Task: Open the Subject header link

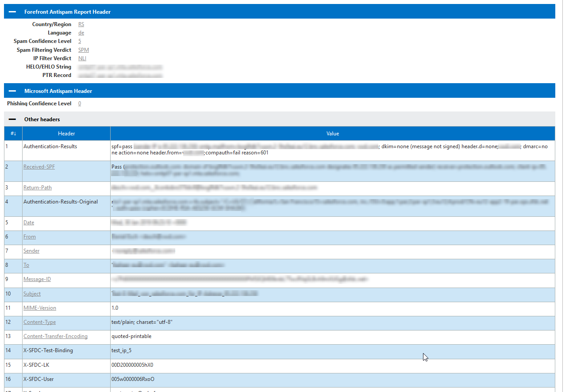Action: [31, 293]
